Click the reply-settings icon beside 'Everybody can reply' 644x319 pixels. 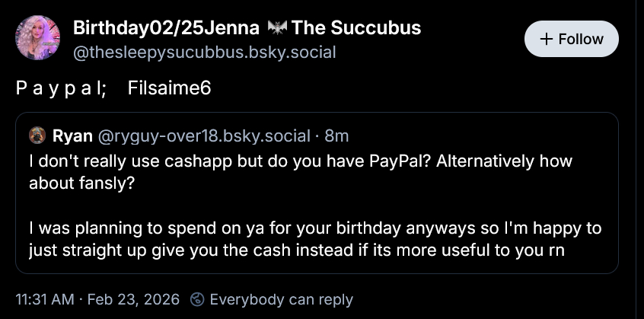pos(197,299)
